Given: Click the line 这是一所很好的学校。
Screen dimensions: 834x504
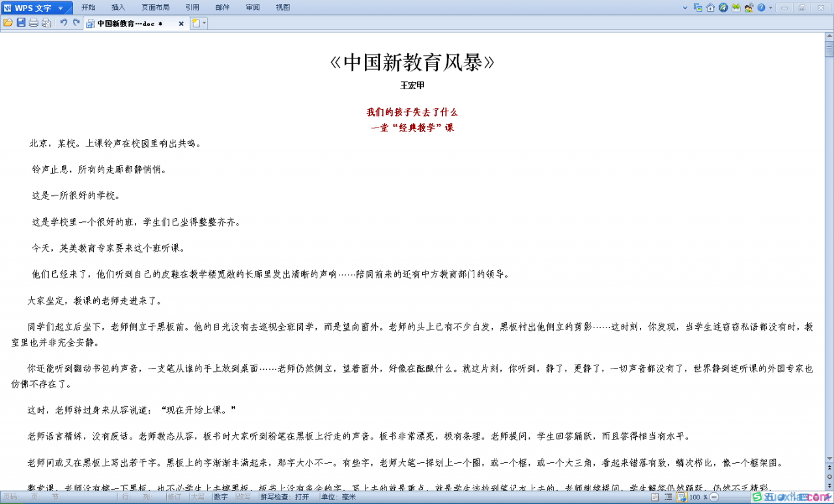Looking at the screenshot, I should coord(76,195).
